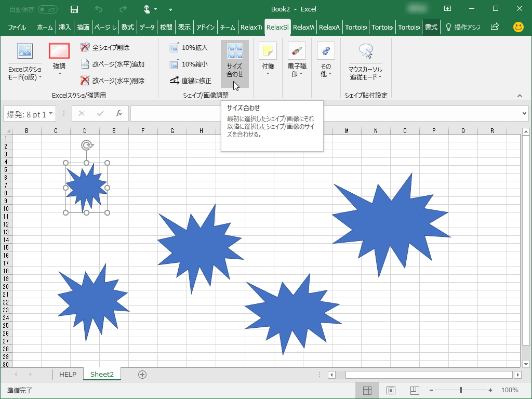The width and height of the screenshot is (532, 399).
Task: Click the Name Box showing 爆発: 8 pt 1
Action: tap(26, 114)
